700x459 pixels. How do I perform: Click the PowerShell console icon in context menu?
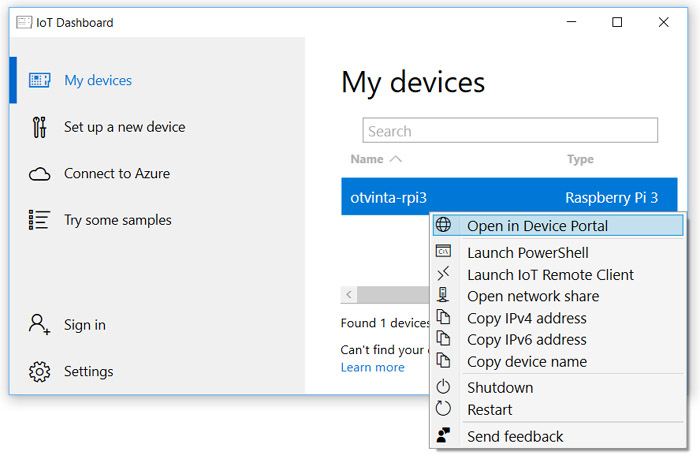(443, 251)
